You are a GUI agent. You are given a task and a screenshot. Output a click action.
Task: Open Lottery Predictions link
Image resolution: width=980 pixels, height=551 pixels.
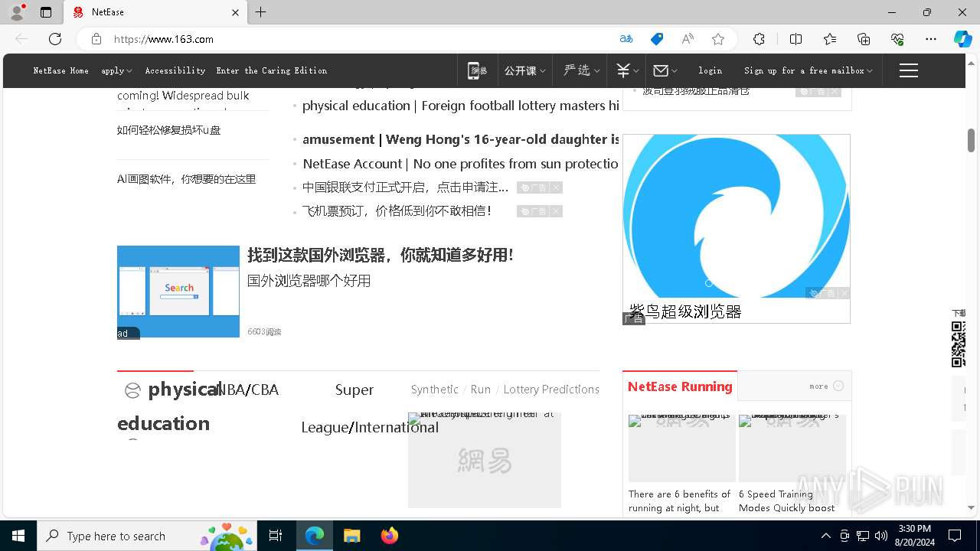tap(551, 390)
